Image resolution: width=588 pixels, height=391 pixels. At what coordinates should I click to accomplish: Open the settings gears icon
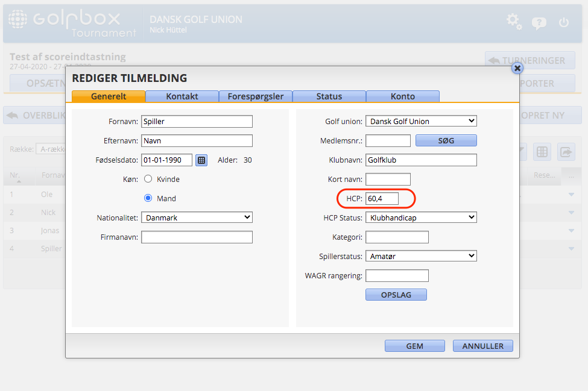pyautogui.click(x=514, y=22)
